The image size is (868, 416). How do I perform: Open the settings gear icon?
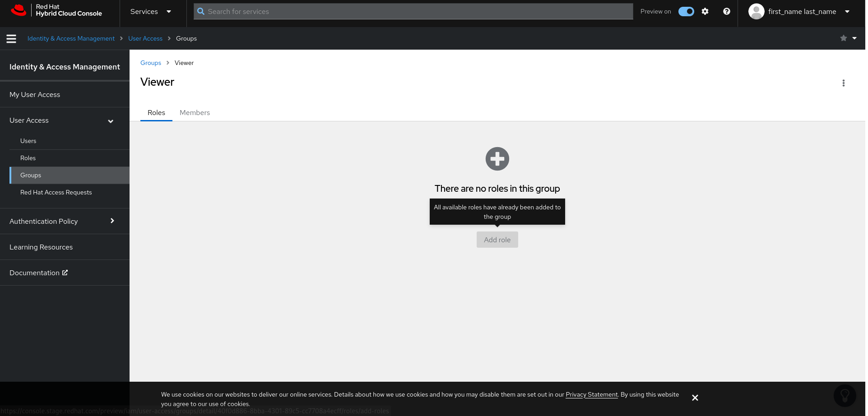point(705,11)
